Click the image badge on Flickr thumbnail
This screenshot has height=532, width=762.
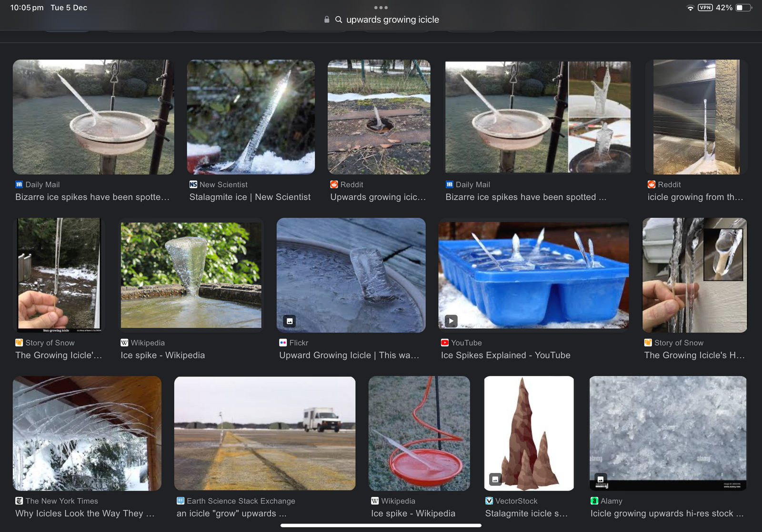pyautogui.click(x=290, y=321)
